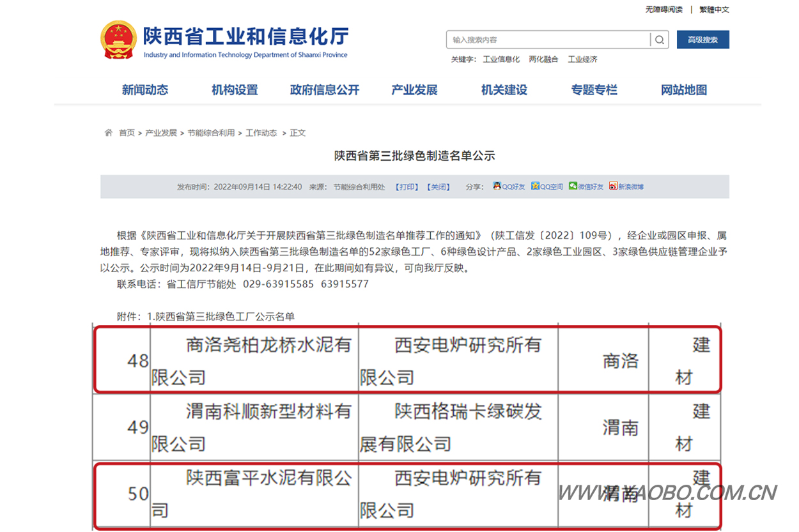799x532 pixels.
Task: Share via the 新浪微博 icon
Action: (x=613, y=186)
